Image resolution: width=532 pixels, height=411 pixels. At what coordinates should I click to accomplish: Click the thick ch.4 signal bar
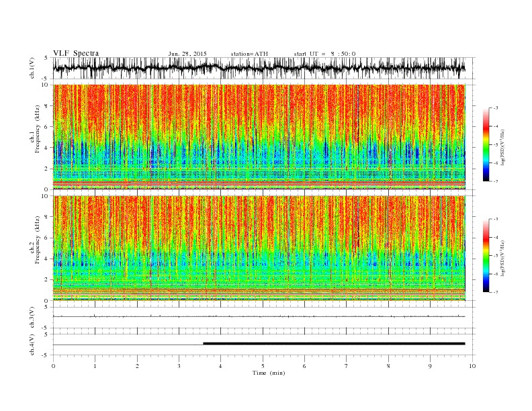coord(335,344)
